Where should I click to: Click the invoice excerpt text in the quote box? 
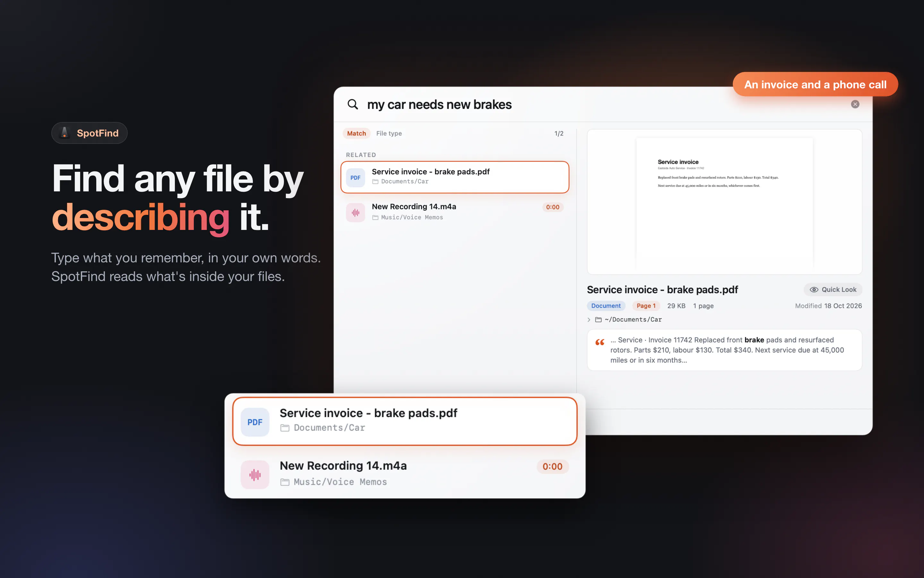pyautogui.click(x=727, y=350)
